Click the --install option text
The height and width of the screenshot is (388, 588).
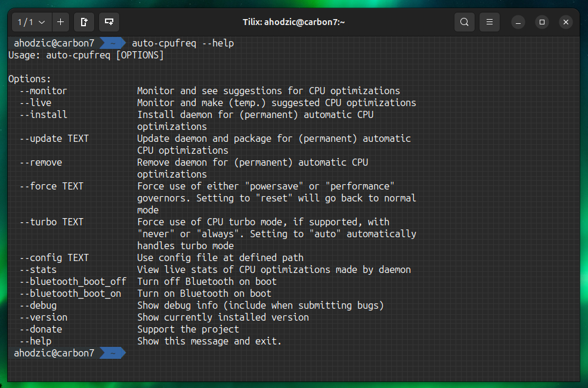[x=44, y=114]
